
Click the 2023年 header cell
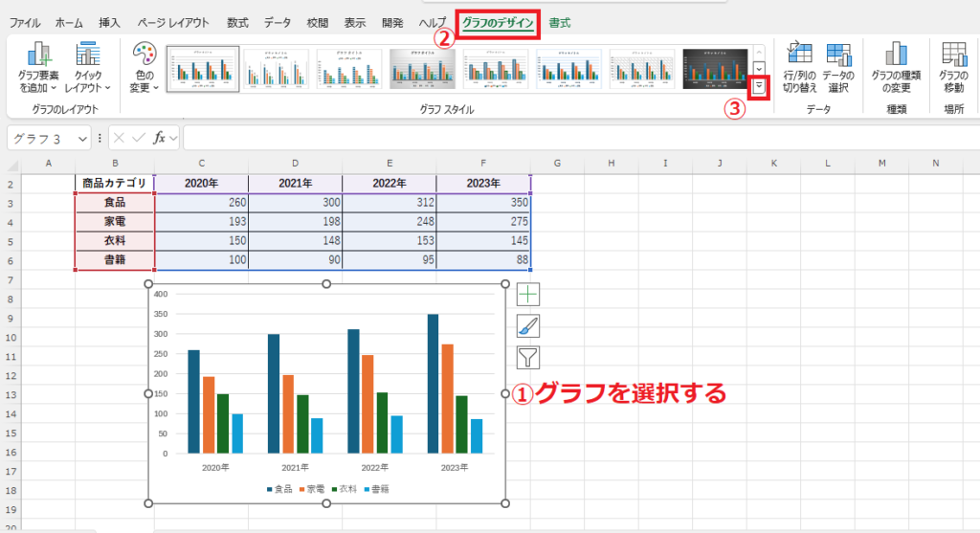coord(483,183)
